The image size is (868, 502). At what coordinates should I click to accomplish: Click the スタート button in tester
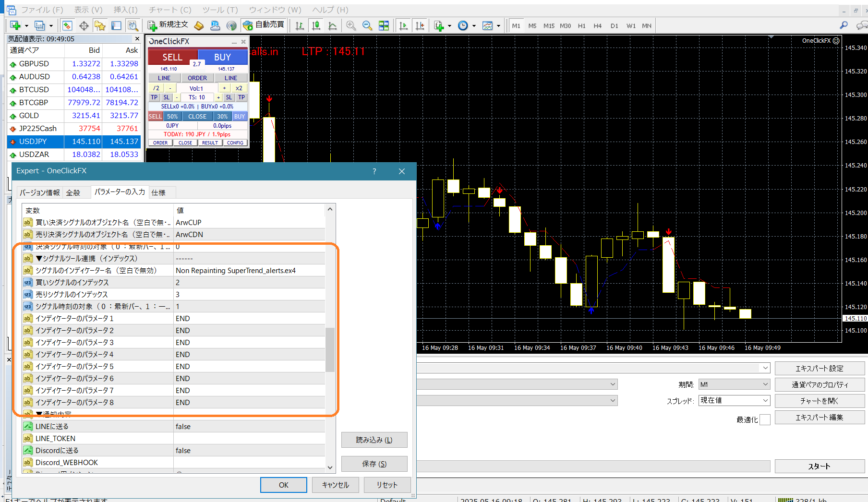(820, 466)
